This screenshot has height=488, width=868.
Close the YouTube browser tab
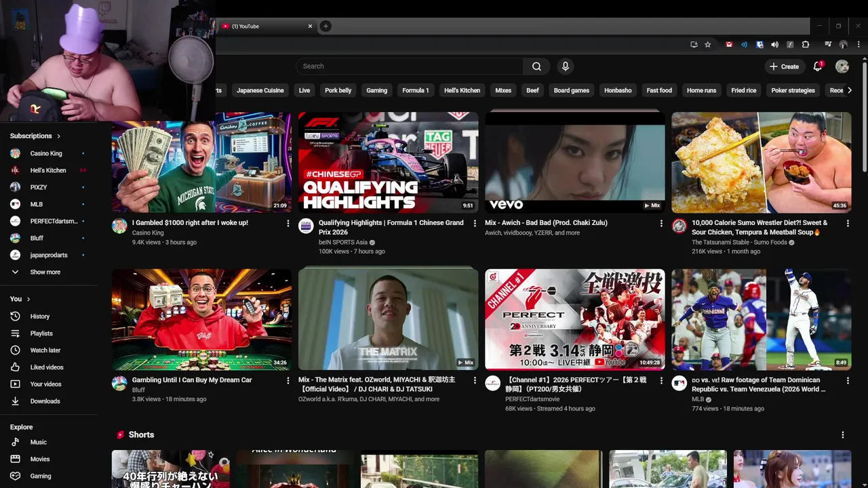point(310,26)
